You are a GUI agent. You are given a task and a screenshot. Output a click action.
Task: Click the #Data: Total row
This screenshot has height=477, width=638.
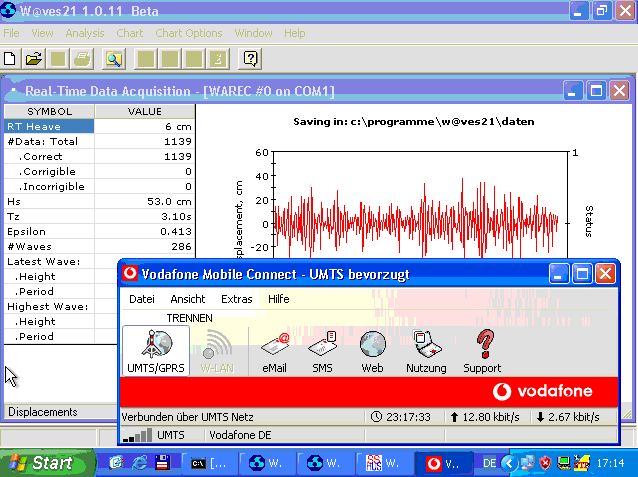pyautogui.click(x=100, y=142)
